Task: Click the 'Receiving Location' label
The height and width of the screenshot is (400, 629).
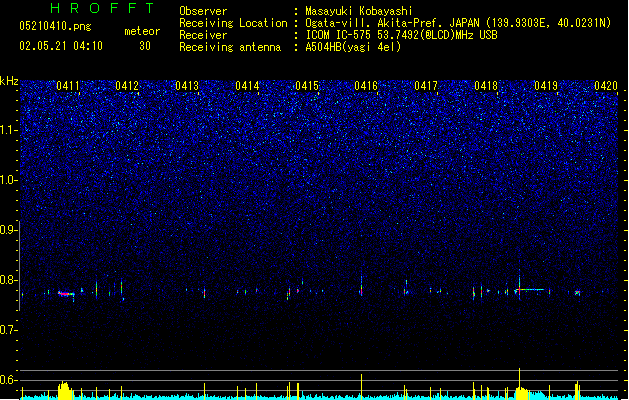Action: [233, 23]
